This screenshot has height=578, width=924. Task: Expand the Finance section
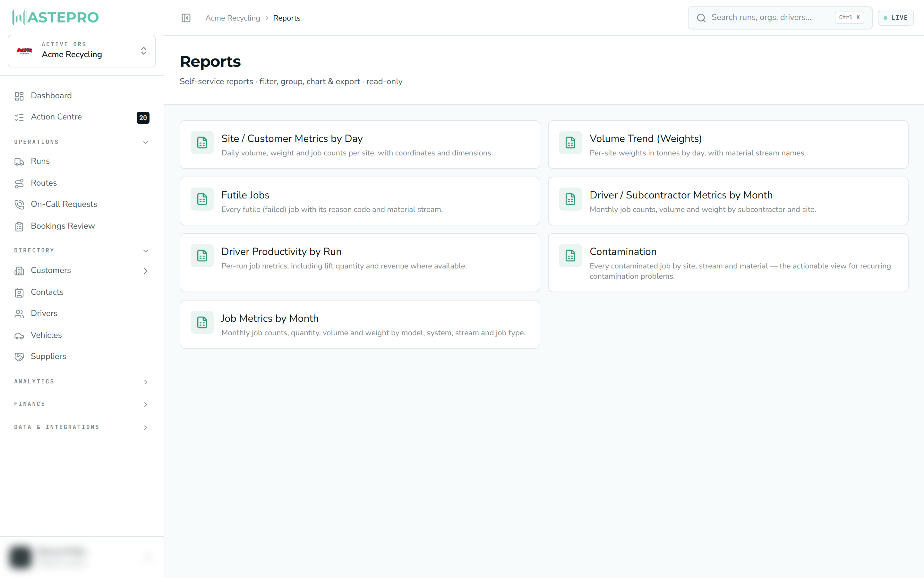(145, 405)
